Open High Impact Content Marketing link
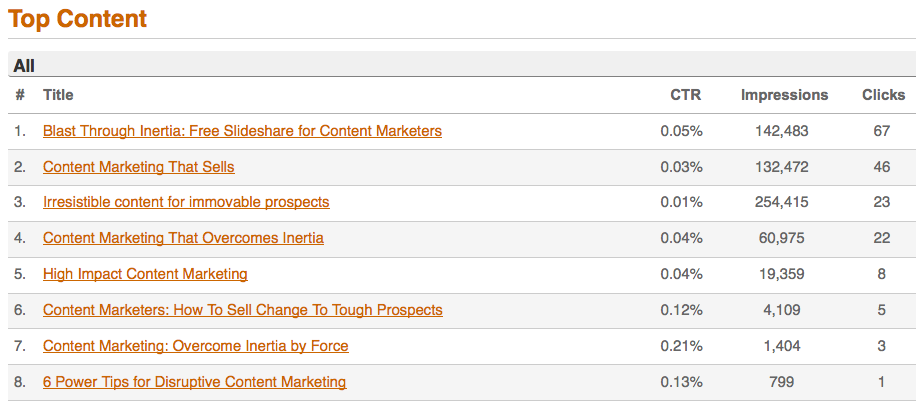916x406 pixels. 145,274
